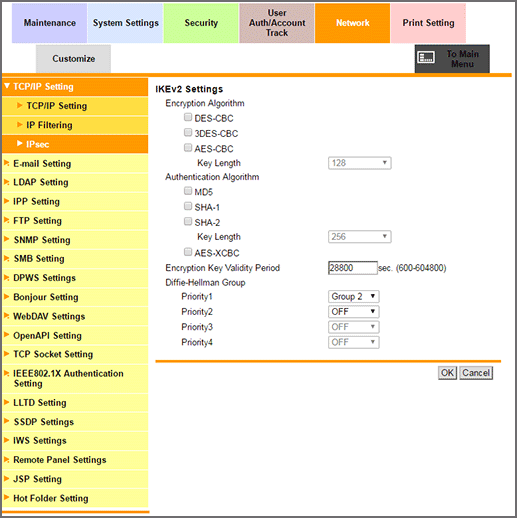Viewport: 517px width, 518px height.
Task: Click the arrow icon next to SNMP Setting
Action: (6, 239)
